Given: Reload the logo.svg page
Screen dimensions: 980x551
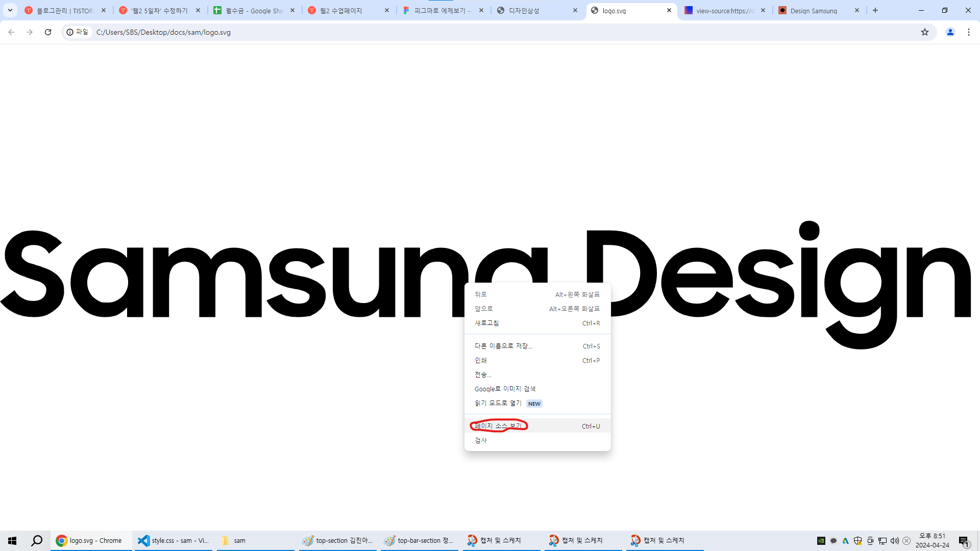Looking at the screenshot, I should coord(48,32).
